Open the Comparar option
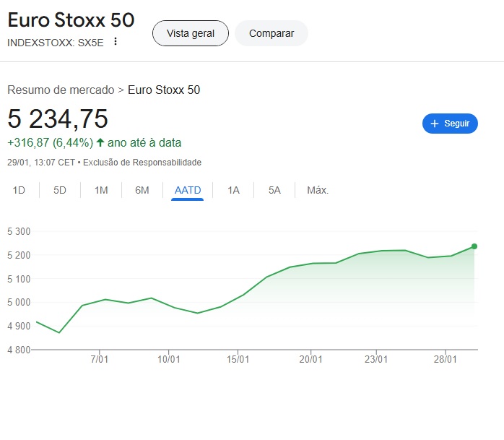The width and height of the screenshot is (504, 440). point(271,33)
